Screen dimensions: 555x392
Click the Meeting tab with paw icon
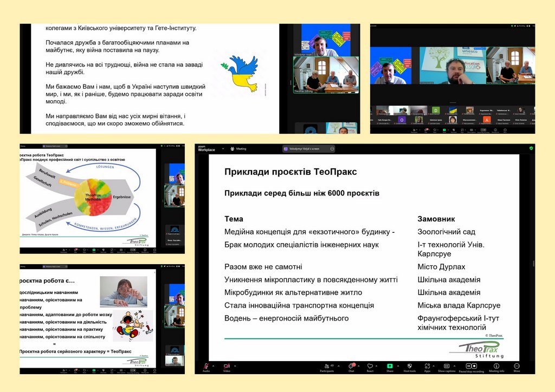238,149
